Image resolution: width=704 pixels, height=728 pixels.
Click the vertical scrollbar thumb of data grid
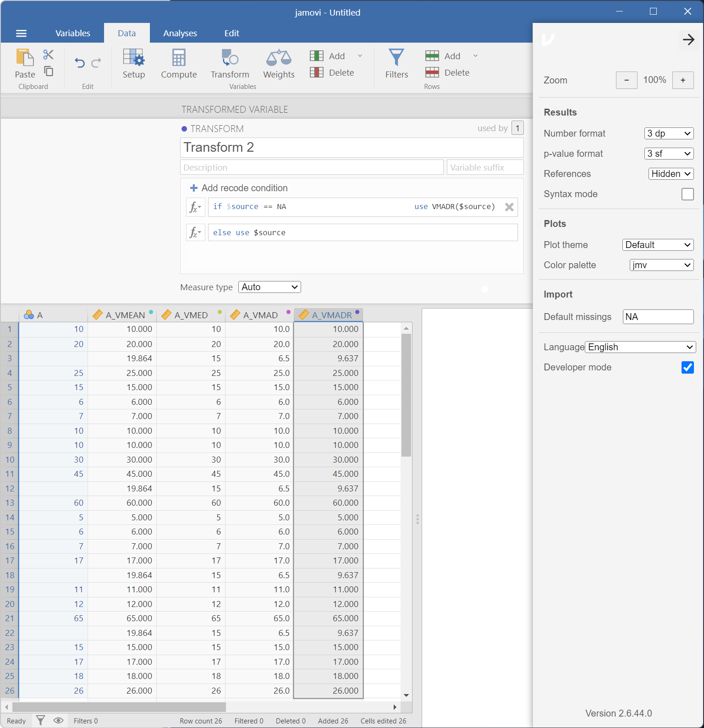pos(406,395)
